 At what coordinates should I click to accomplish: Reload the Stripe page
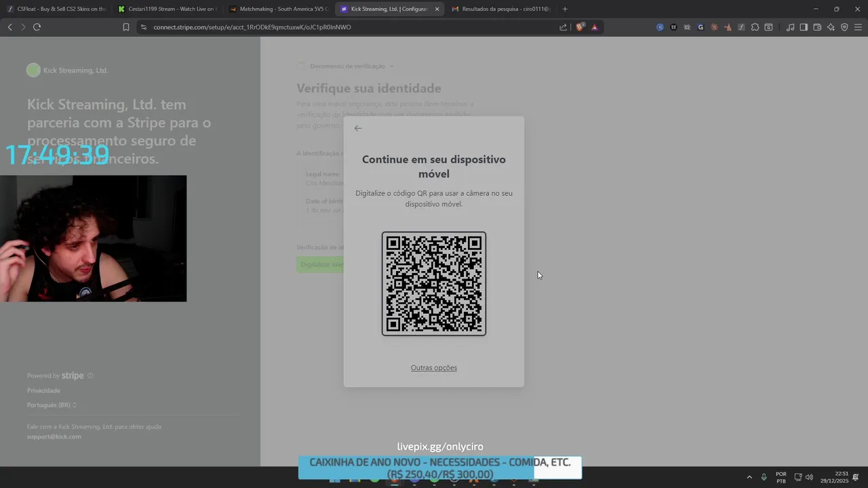pos(37,27)
